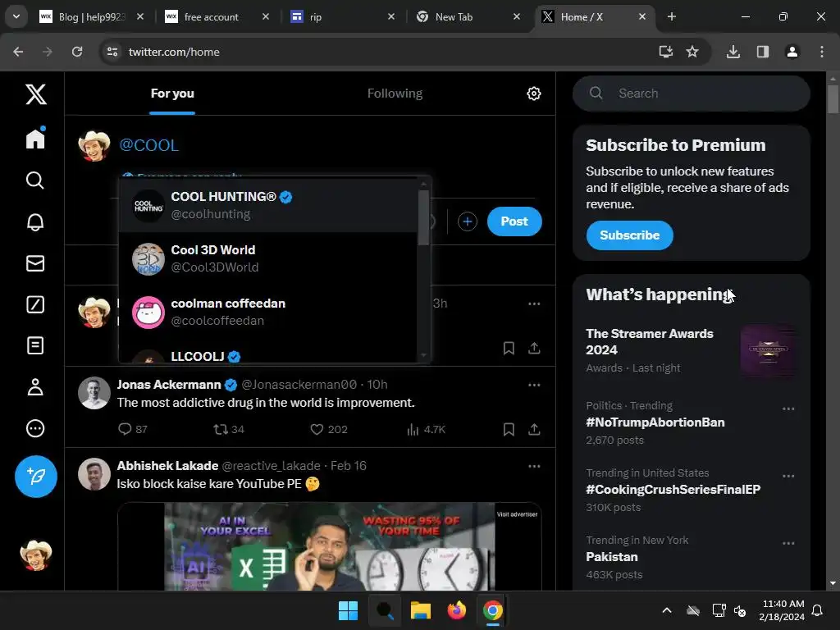Share Jonas Ackermann's post

tap(534, 429)
